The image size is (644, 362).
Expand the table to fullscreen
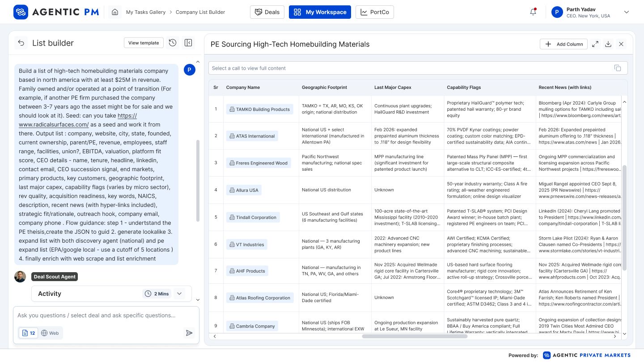tap(595, 44)
